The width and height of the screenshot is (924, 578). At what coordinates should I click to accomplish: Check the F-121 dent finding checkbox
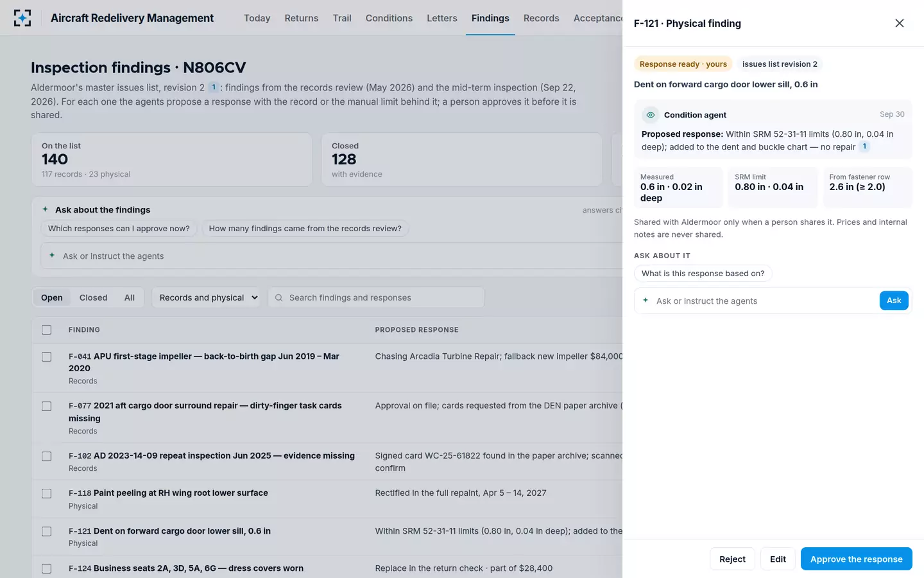coord(46,532)
